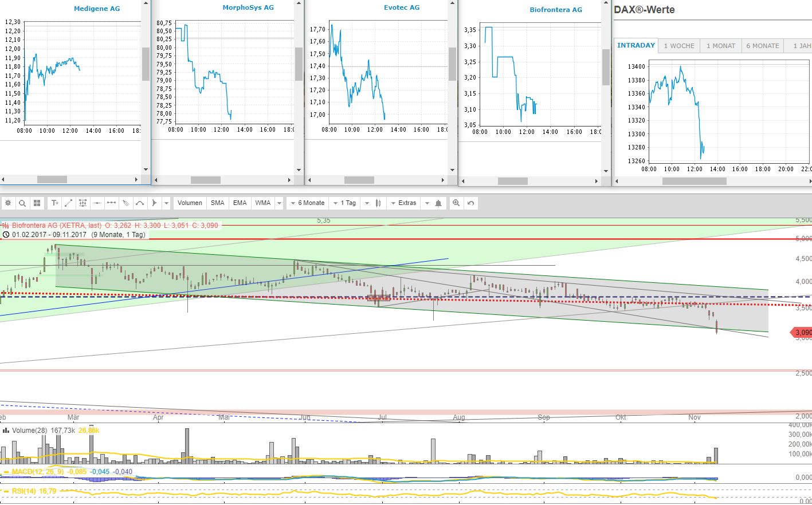Open the Biofrontera AG mini-chart title link
This screenshot has width=812, height=505.
[556, 10]
